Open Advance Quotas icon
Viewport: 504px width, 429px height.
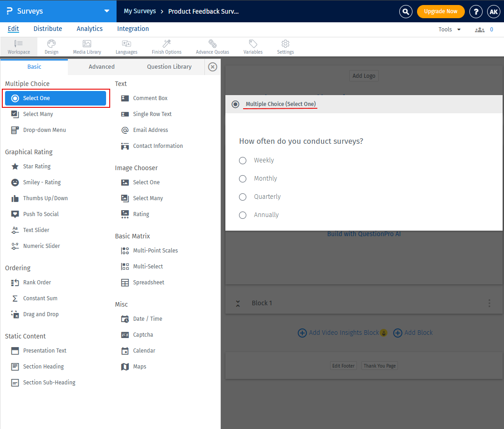[x=212, y=44]
